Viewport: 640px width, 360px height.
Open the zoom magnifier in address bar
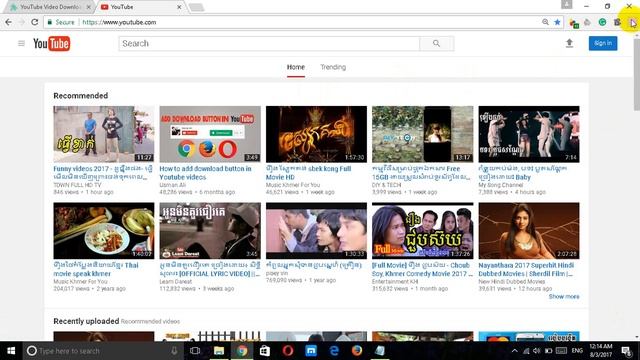pyautogui.click(x=545, y=22)
